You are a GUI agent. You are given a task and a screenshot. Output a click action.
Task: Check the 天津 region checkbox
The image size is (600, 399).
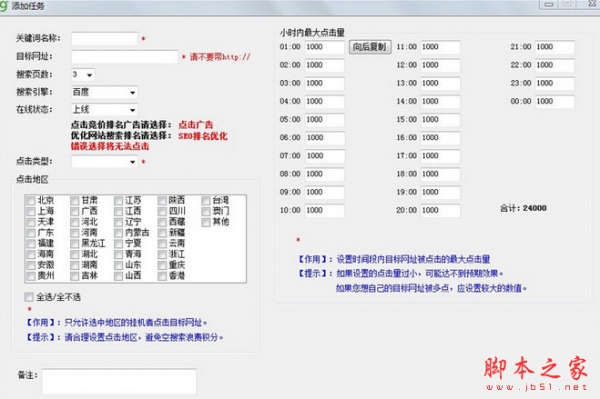31,222
